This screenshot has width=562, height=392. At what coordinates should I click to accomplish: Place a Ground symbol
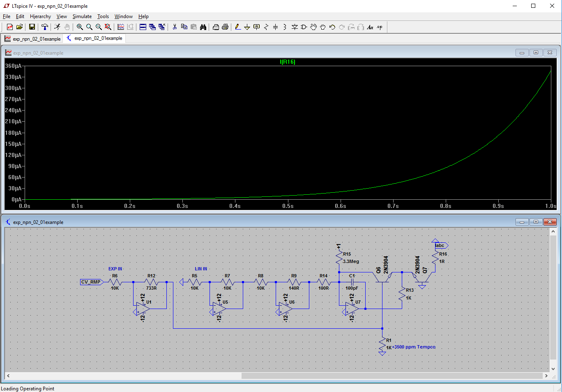click(247, 27)
